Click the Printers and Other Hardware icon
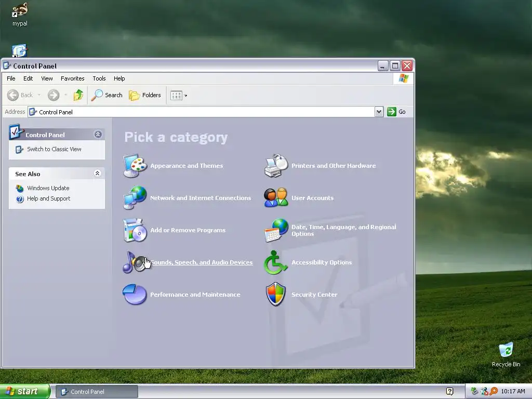This screenshot has width=532, height=399. tap(276, 166)
